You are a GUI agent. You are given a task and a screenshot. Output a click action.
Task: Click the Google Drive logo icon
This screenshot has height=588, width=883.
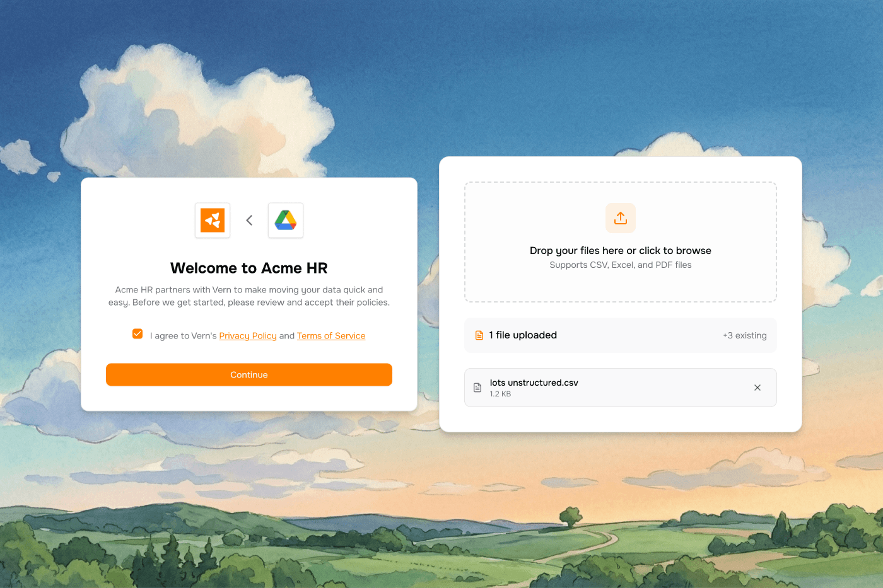pos(286,220)
